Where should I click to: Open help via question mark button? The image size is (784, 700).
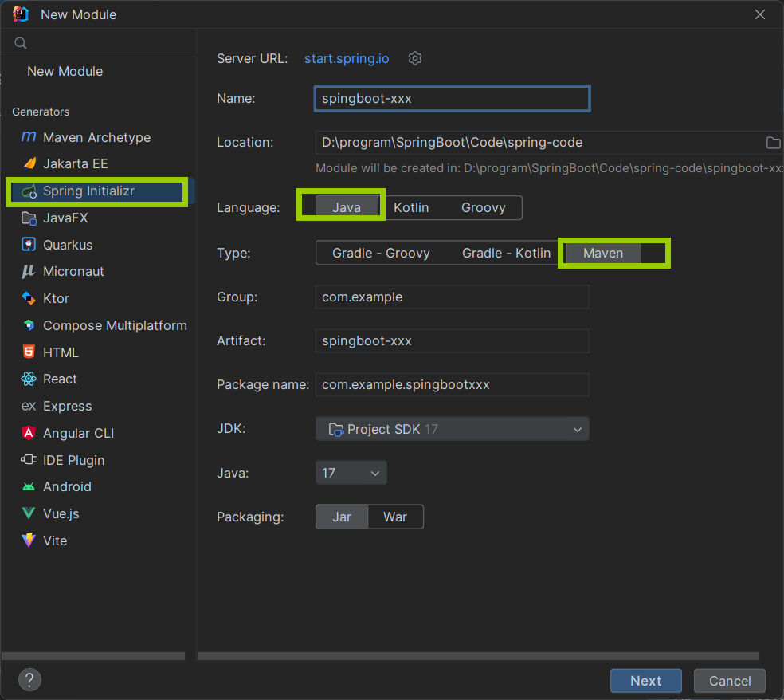29,680
